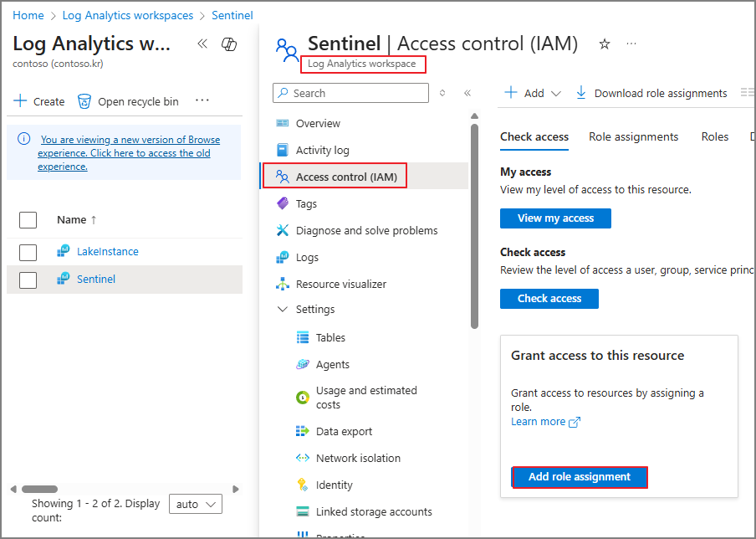Screen dimensions: 756x539
Task: Click the Linked storage accounts icon
Action: click(302, 511)
